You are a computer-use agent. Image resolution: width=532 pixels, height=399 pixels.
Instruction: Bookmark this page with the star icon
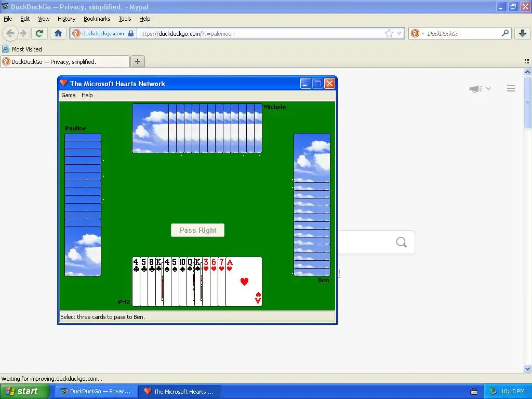point(389,33)
